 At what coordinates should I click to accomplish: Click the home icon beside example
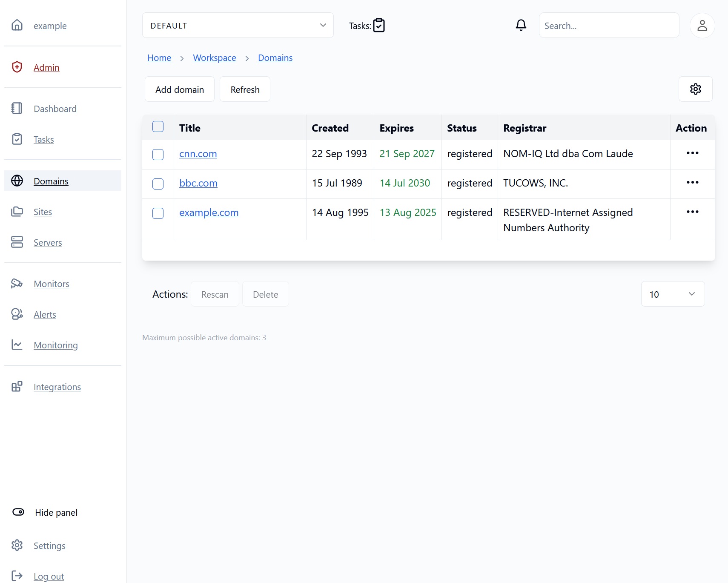click(x=17, y=25)
